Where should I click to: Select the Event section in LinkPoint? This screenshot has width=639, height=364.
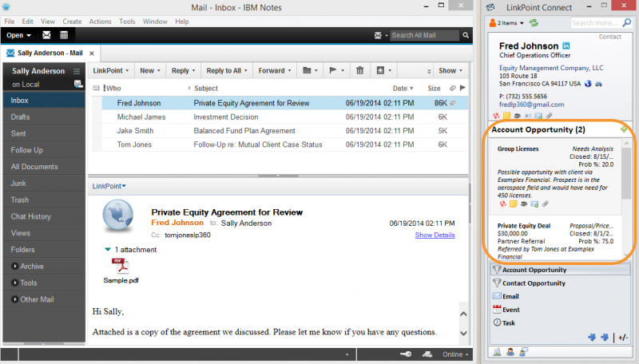pyautogui.click(x=560, y=310)
